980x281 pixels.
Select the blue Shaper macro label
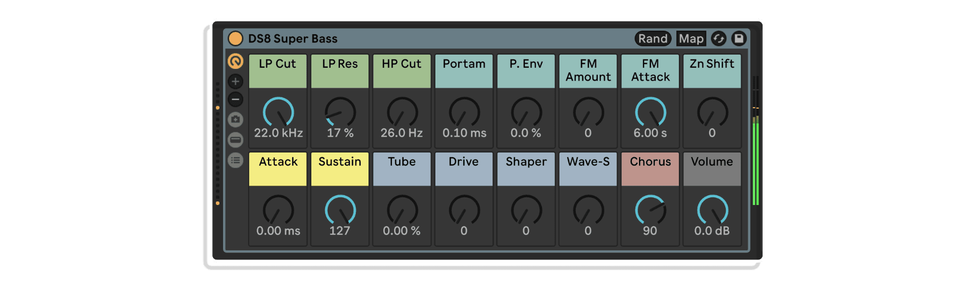click(526, 169)
